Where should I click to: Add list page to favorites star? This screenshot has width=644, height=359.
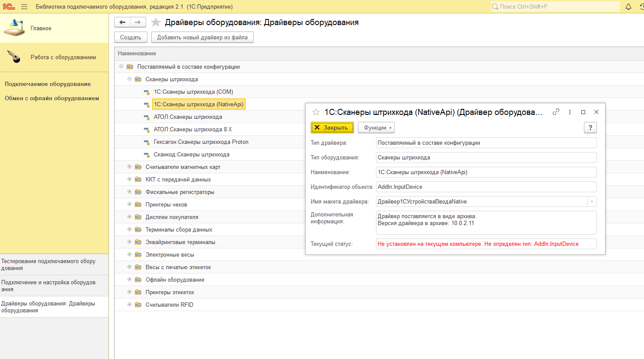click(156, 22)
